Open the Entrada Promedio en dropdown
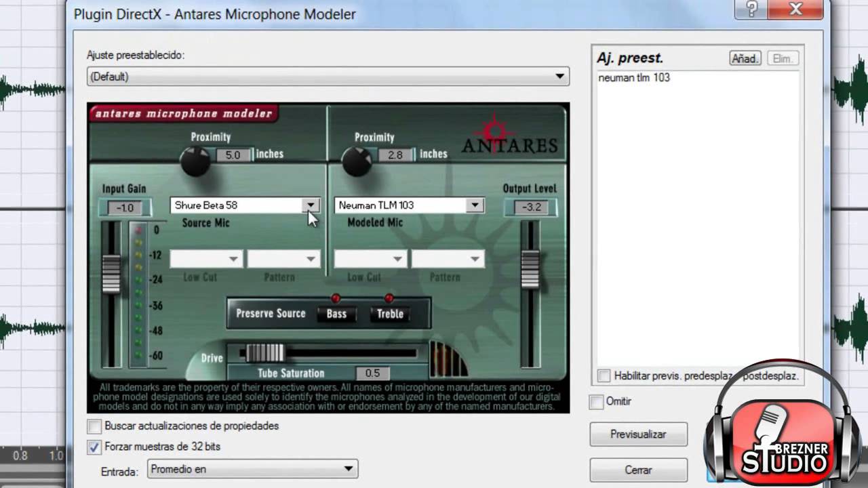Image resolution: width=868 pixels, height=488 pixels. [252, 468]
